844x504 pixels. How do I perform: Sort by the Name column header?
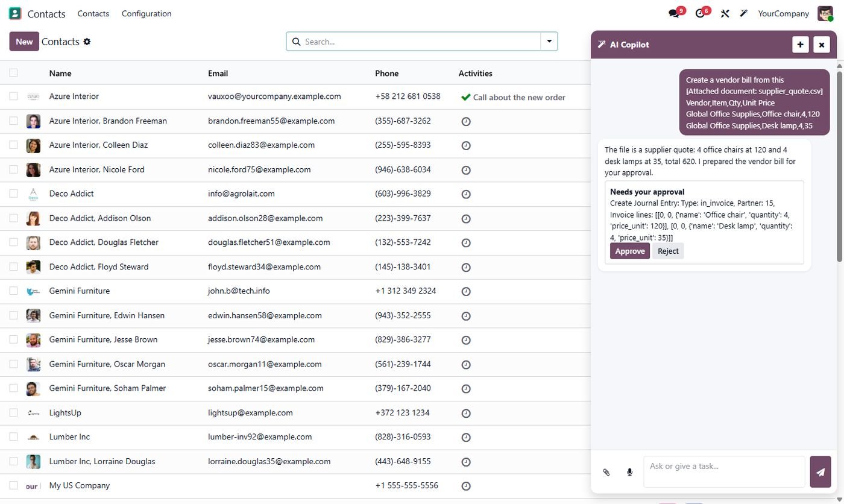coord(60,73)
